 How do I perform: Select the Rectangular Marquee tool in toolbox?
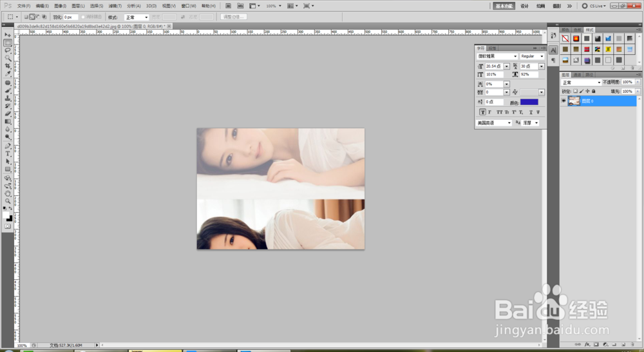8,43
